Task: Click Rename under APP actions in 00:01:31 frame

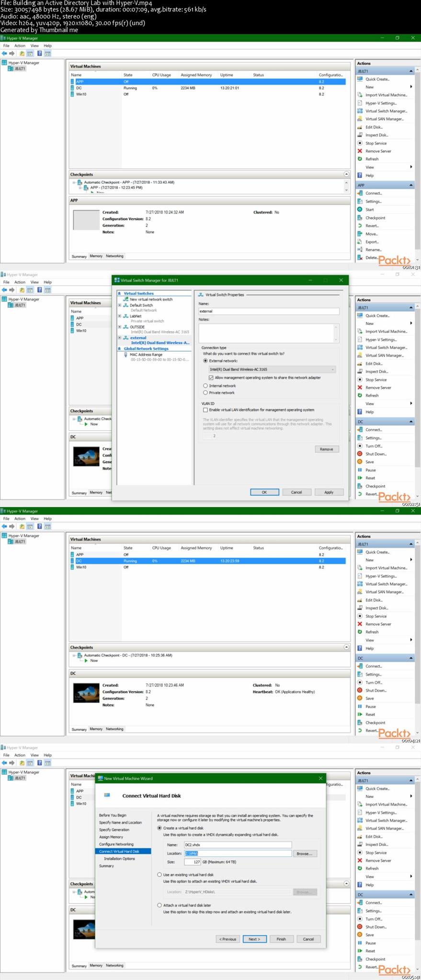Action: tap(374, 250)
